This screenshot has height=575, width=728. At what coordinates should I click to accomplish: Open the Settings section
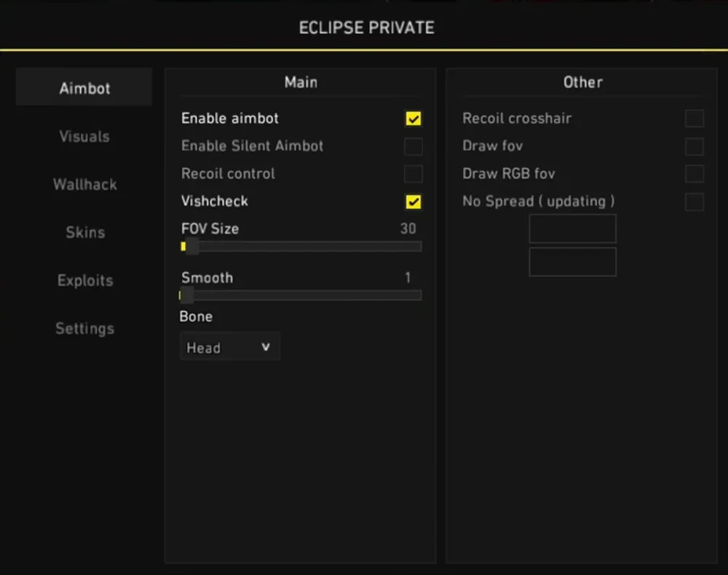[84, 328]
